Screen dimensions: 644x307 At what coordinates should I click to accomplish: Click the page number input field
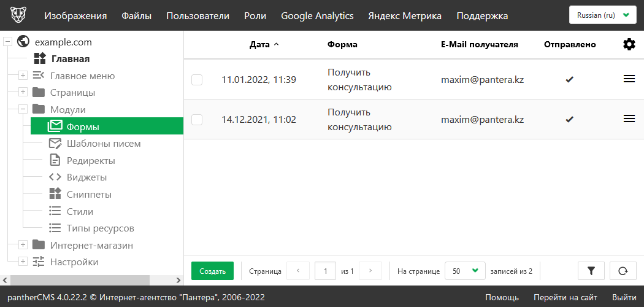[325, 271]
